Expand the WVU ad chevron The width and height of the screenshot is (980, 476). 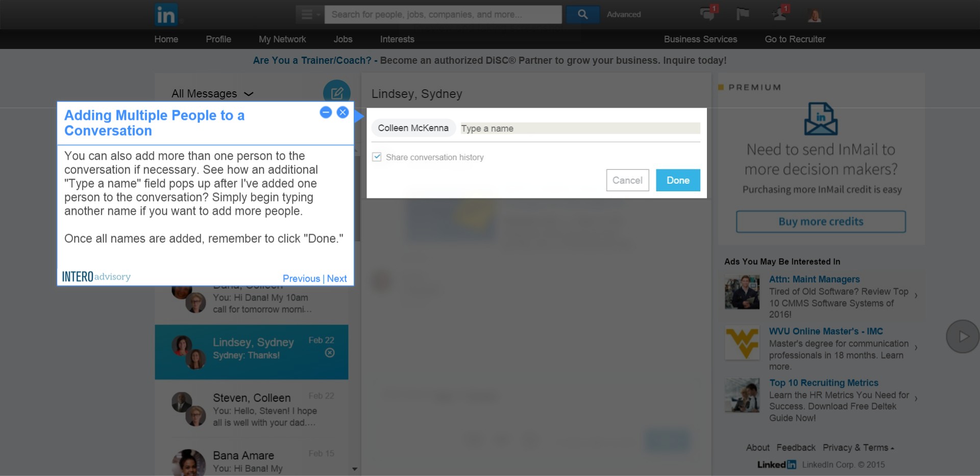coord(916,347)
